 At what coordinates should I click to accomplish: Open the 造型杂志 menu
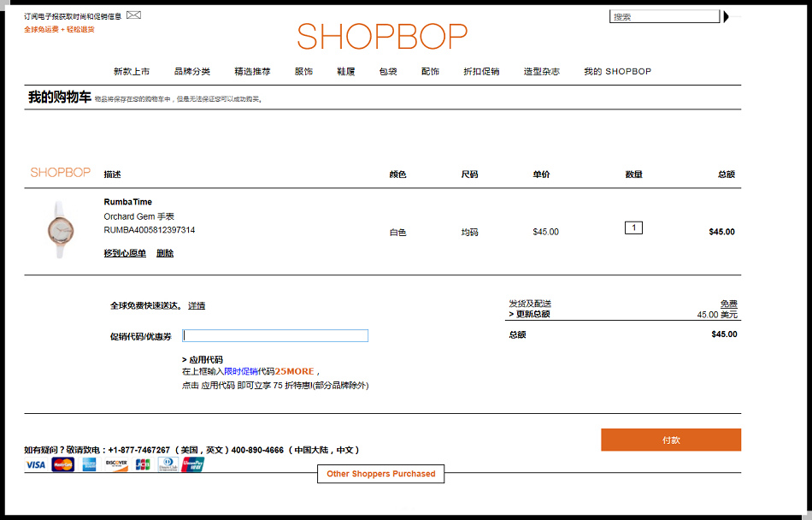542,72
